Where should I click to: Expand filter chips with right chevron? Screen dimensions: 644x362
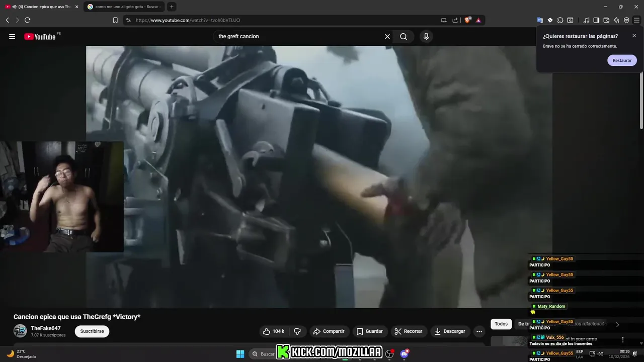tap(617, 324)
